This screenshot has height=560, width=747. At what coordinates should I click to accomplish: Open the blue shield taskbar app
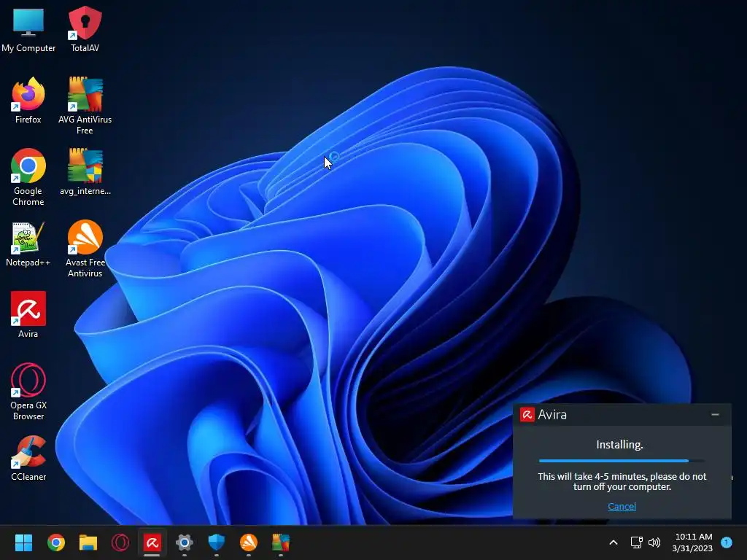click(216, 542)
